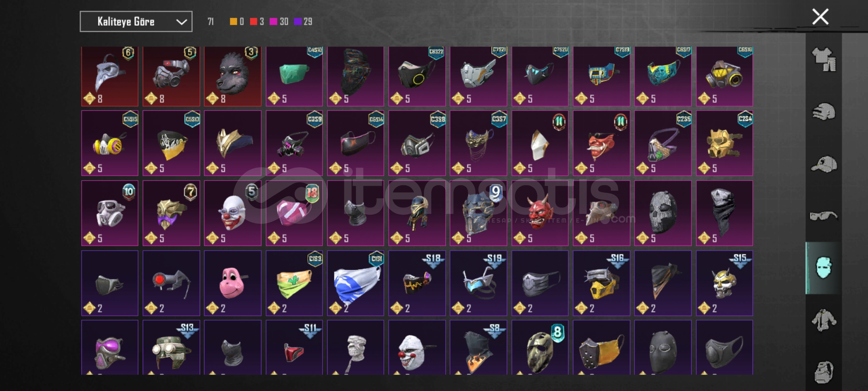Open the backpack category icon

point(824,372)
